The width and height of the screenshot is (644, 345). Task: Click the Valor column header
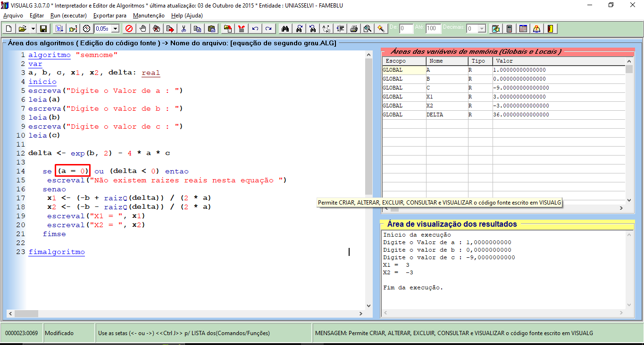point(559,61)
